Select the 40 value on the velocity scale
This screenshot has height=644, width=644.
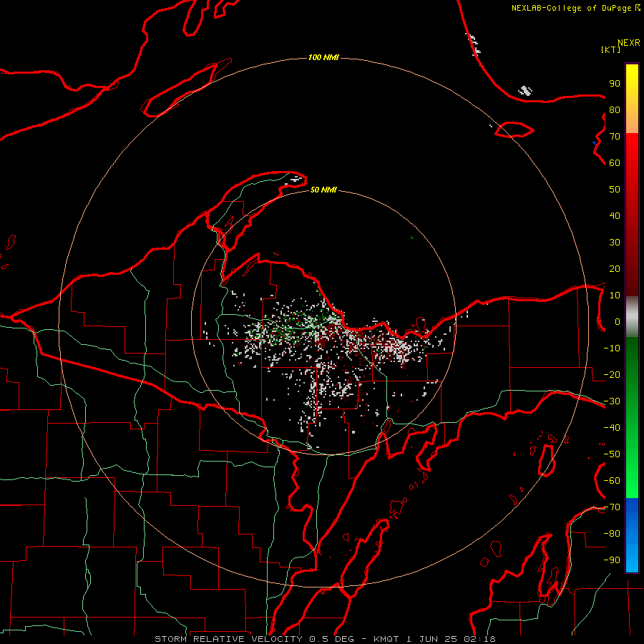615,216
